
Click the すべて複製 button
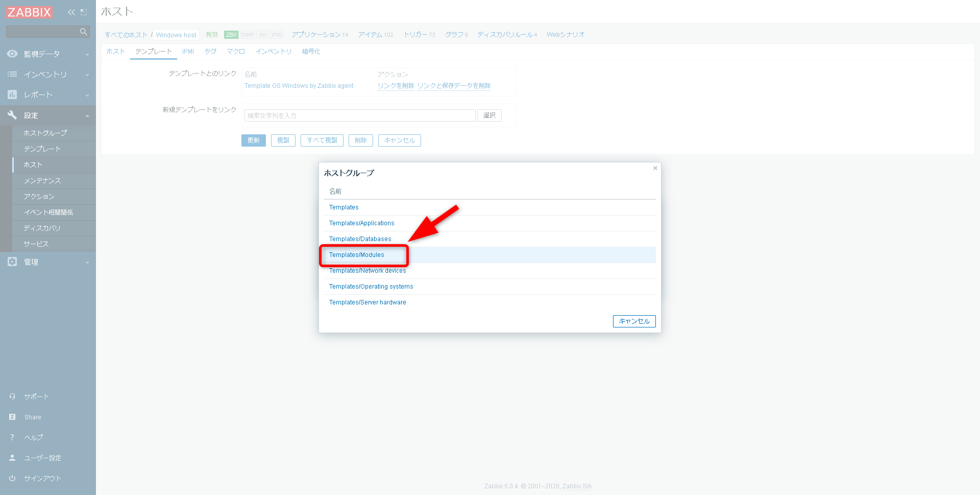(322, 140)
